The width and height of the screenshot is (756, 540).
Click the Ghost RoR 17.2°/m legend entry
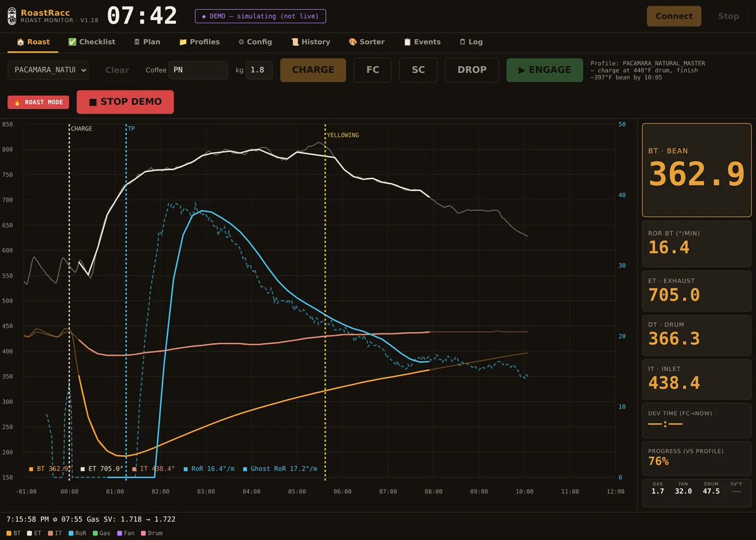(280, 469)
